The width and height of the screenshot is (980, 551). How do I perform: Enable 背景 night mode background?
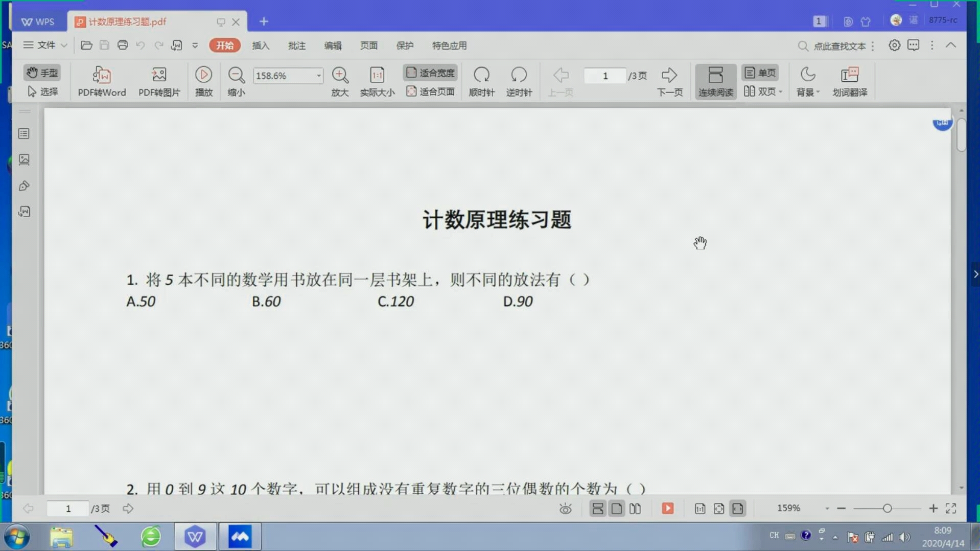(x=807, y=81)
